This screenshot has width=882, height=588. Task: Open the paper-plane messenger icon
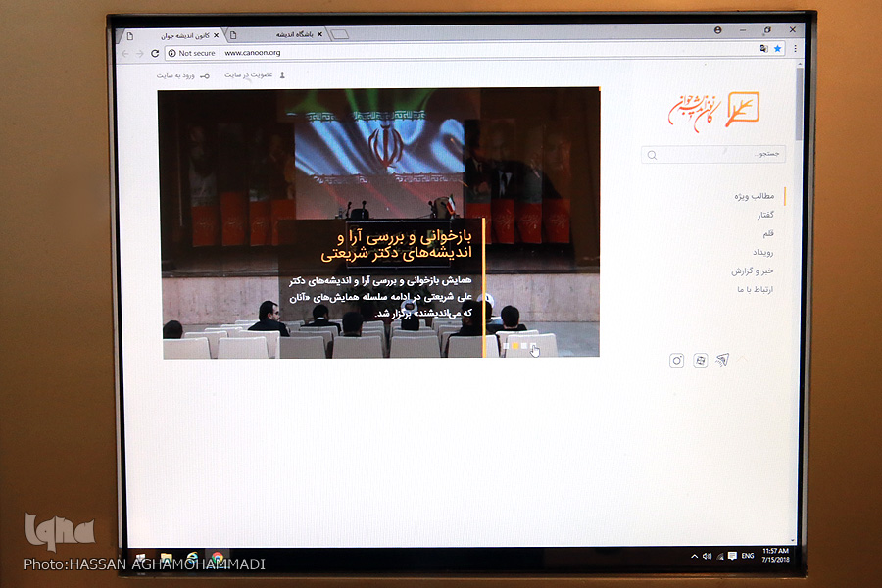[722, 360]
